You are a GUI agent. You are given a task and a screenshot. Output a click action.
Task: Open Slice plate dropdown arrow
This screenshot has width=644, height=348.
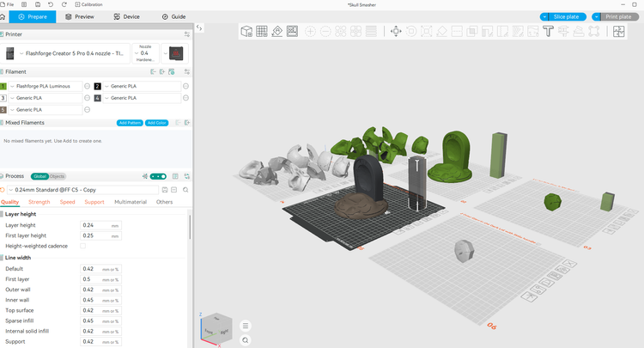[x=544, y=17]
